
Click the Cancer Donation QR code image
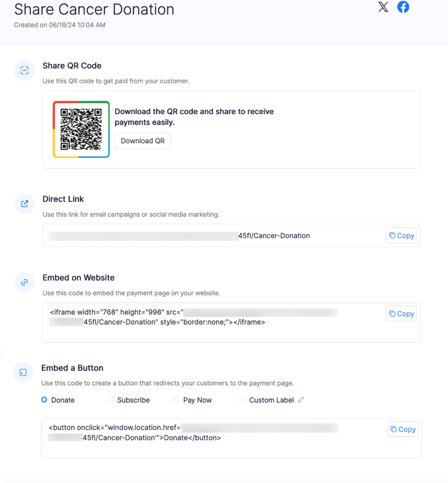click(81, 129)
